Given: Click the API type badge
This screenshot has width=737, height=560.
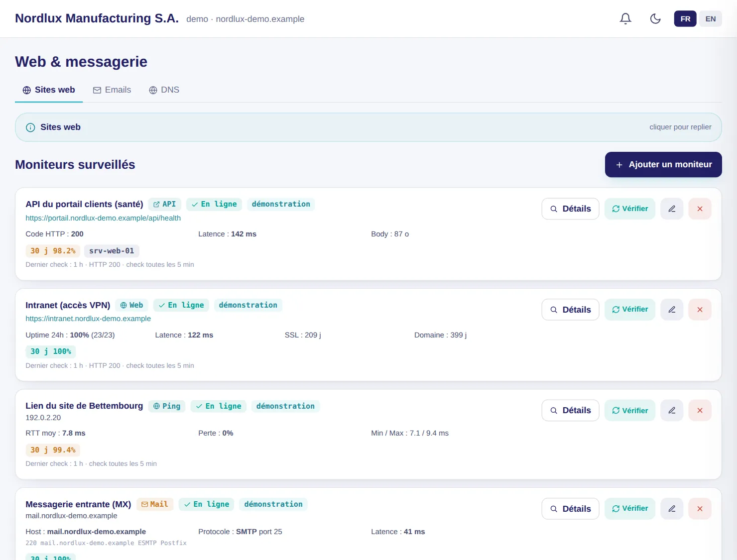Looking at the screenshot, I should (164, 204).
